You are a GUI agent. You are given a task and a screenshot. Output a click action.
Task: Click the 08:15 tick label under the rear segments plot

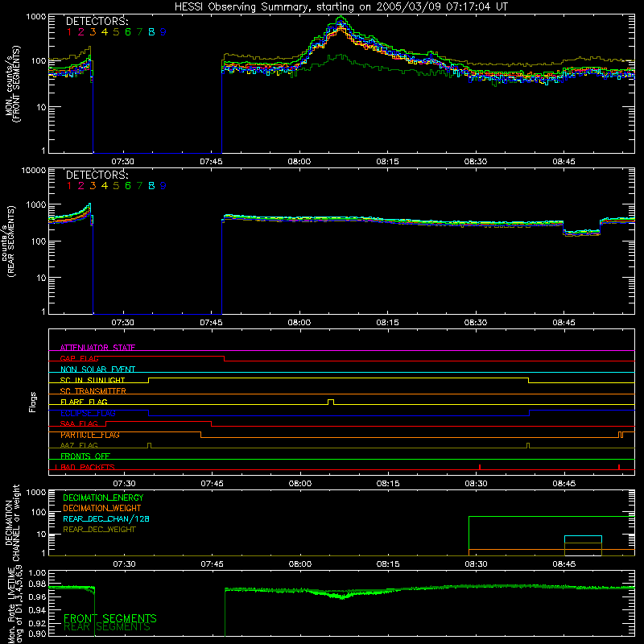387,323
